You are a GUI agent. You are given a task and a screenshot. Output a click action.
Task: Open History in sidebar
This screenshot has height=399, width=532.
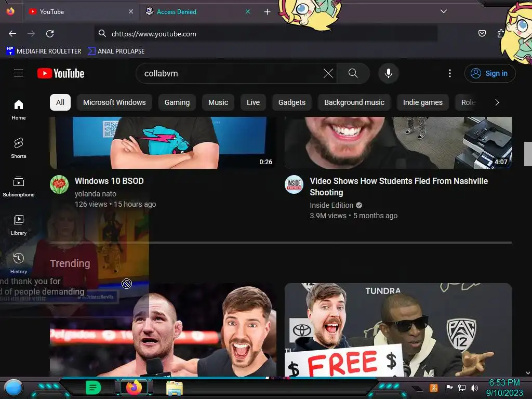(19, 263)
